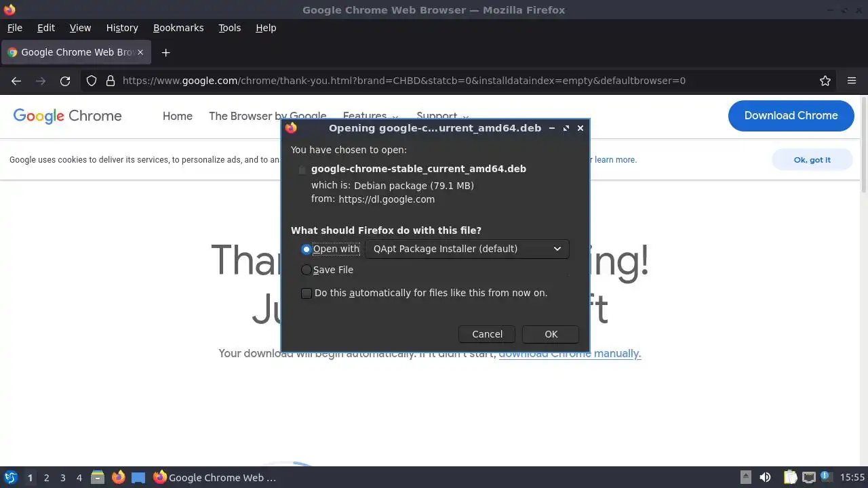Open the clipboard manager tray icon
This screenshot has width=868, height=488.
790,478
